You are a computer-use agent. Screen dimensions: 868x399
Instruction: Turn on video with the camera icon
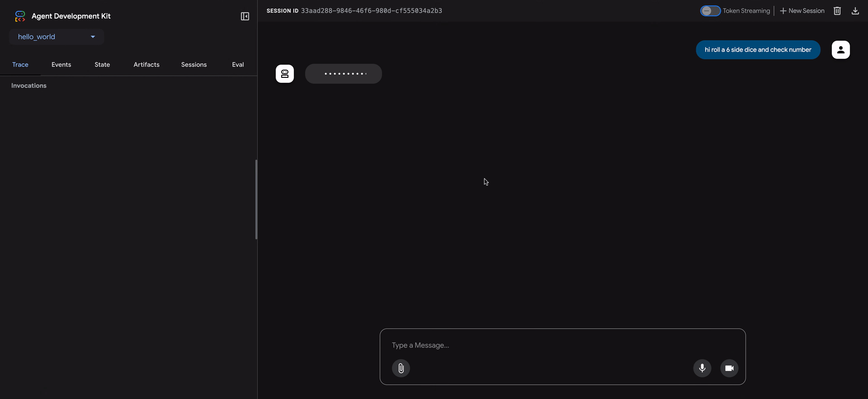pyautogui.click(x=729, y=368)
